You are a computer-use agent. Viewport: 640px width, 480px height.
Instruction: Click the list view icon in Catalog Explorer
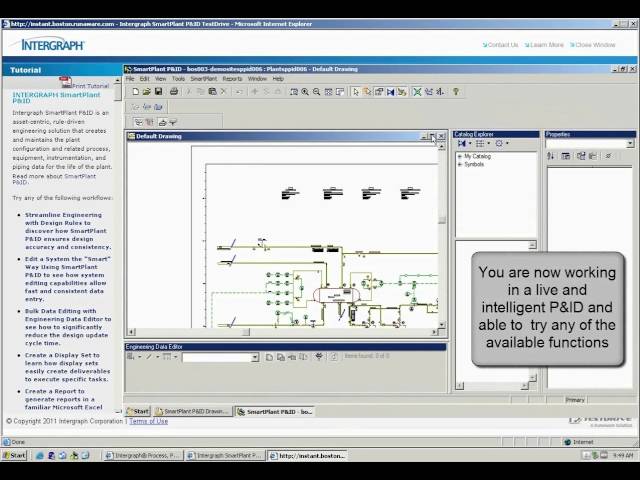480,143
